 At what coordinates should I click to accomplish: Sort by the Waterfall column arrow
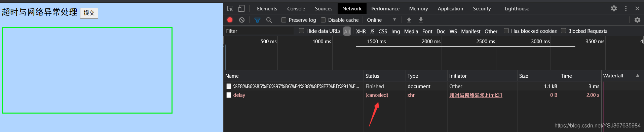point(638,76)
